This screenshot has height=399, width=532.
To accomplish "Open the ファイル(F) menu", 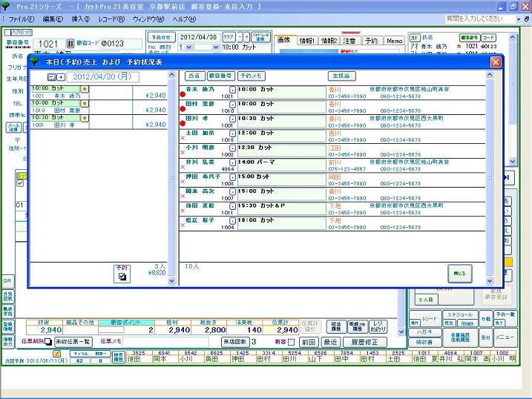I will tap(22, 19).
